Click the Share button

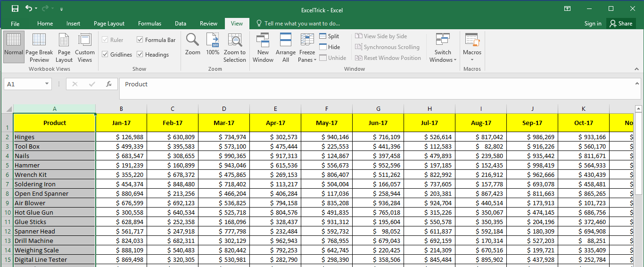tap(620, 24)
